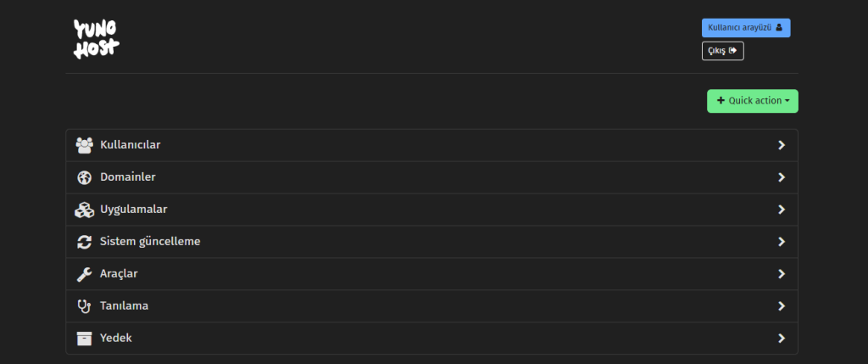Click the YunoHost logo

tap(97, 39)
